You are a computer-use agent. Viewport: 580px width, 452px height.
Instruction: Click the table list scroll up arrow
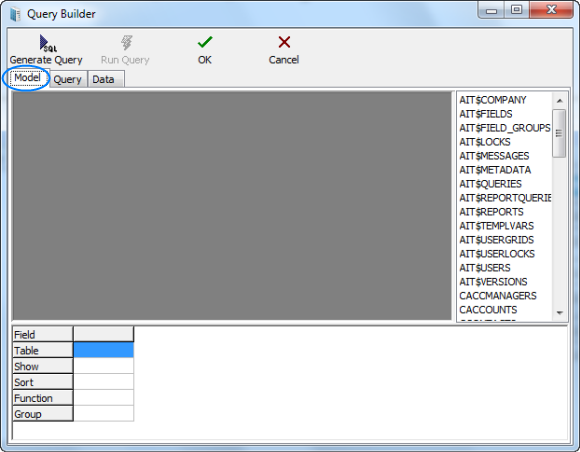click(560, 101)
